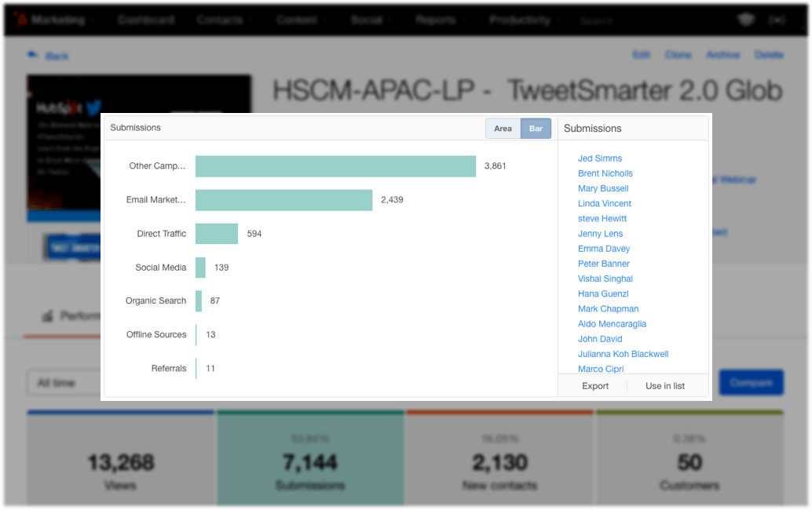812x510 pixels.
Task: Click the Email Market... label
Action: click(x=155, y=199)
